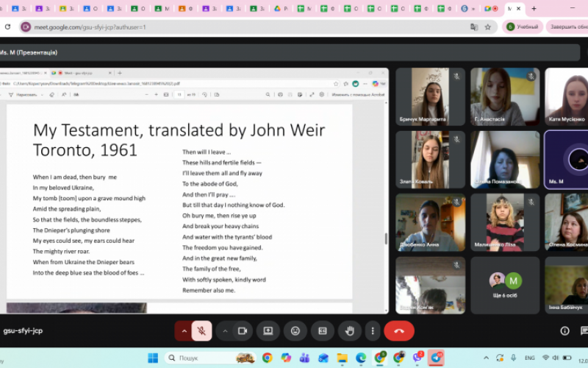Click the Google Translate icon in address bar
Viewport: 588px width, 368px height.
point(474,26)
